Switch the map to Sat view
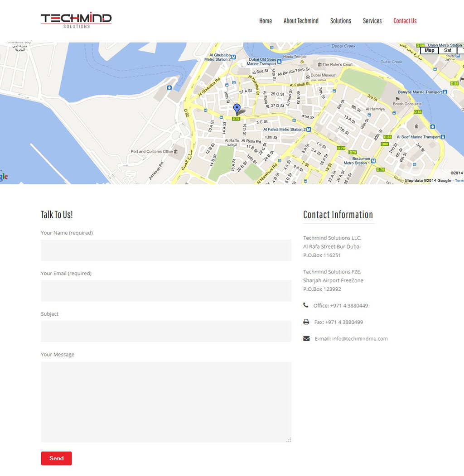The width and height of the screenshot is (464, 476). click(448, 50)
